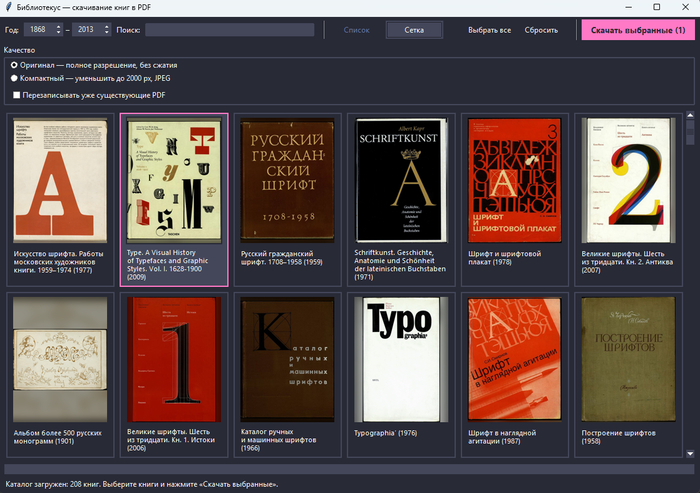Click title Русский гражданский шрифт. 1708–1958 (1959)

tap(282, 258)
